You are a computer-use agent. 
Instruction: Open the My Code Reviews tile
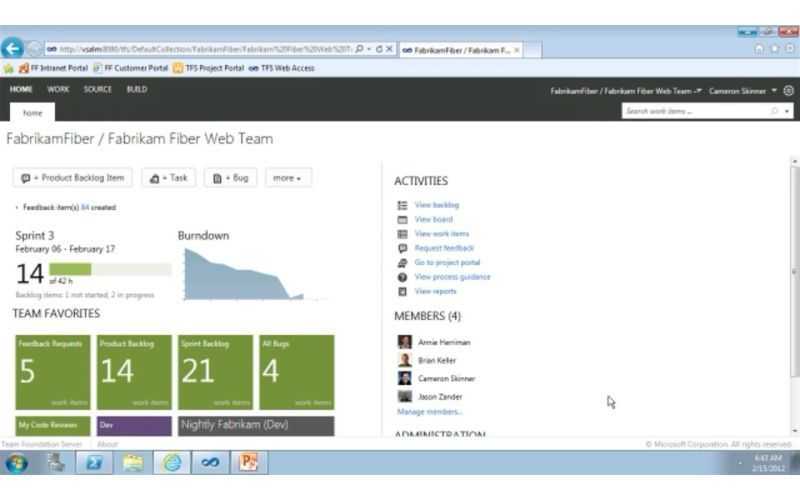pos(53,426)
